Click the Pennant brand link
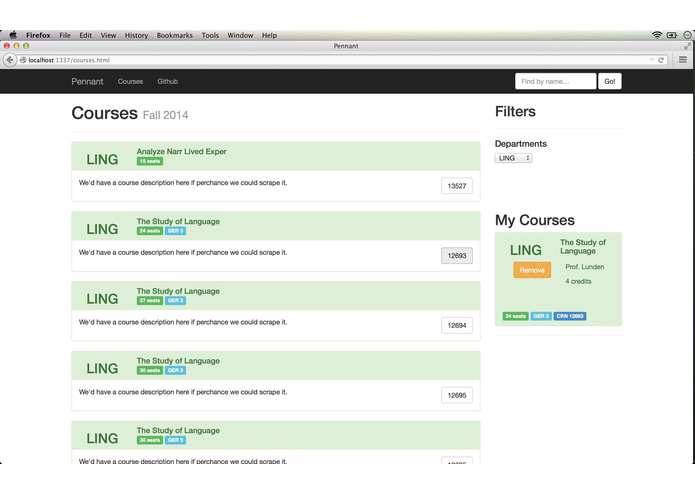 pos(87,82)
